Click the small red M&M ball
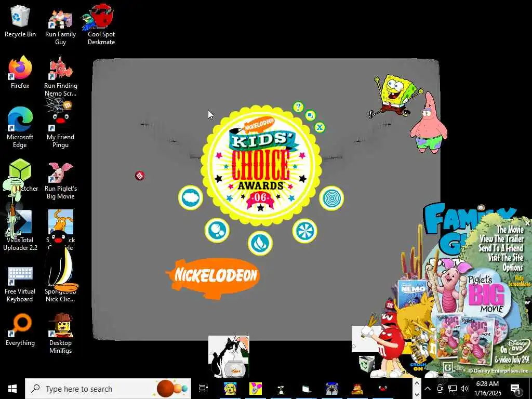 (x=139, y=176)
